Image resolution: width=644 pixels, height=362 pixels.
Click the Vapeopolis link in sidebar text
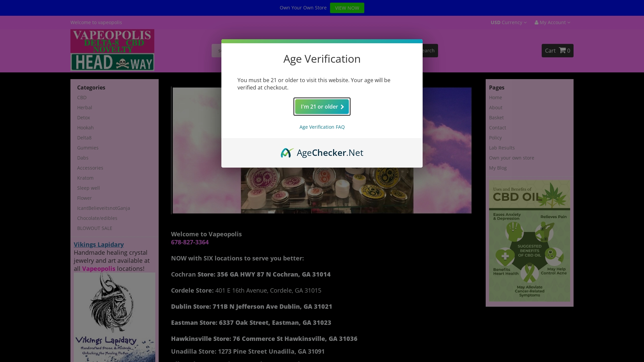pos(99,268)
